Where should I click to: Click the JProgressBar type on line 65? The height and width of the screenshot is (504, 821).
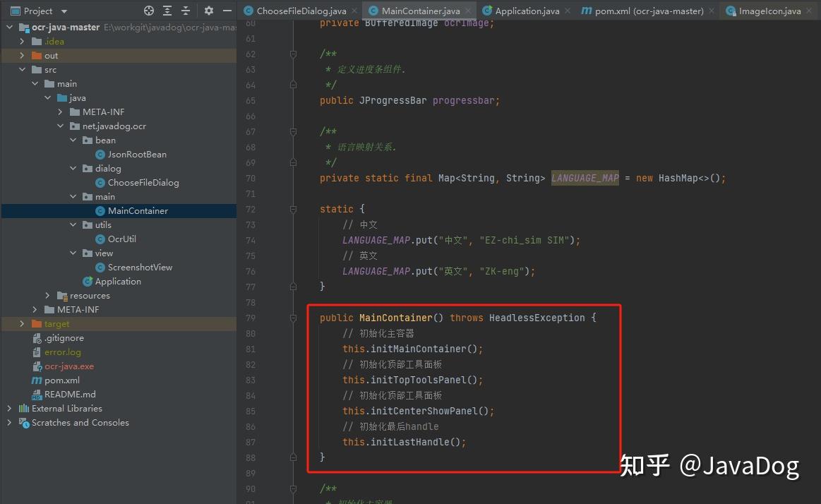[392, 100]
